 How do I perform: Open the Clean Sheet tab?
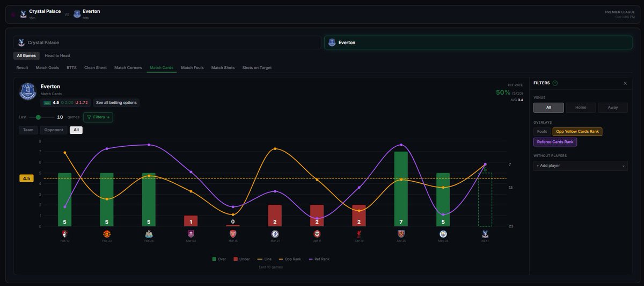point(96,68)
